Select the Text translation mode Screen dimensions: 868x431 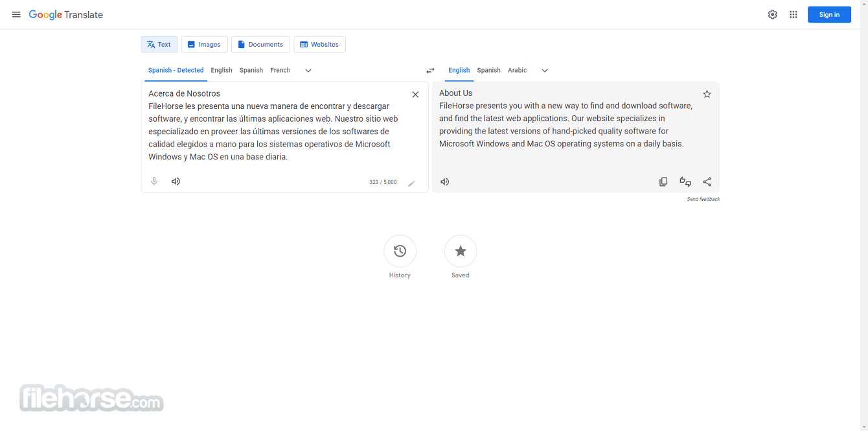(159, 45)
